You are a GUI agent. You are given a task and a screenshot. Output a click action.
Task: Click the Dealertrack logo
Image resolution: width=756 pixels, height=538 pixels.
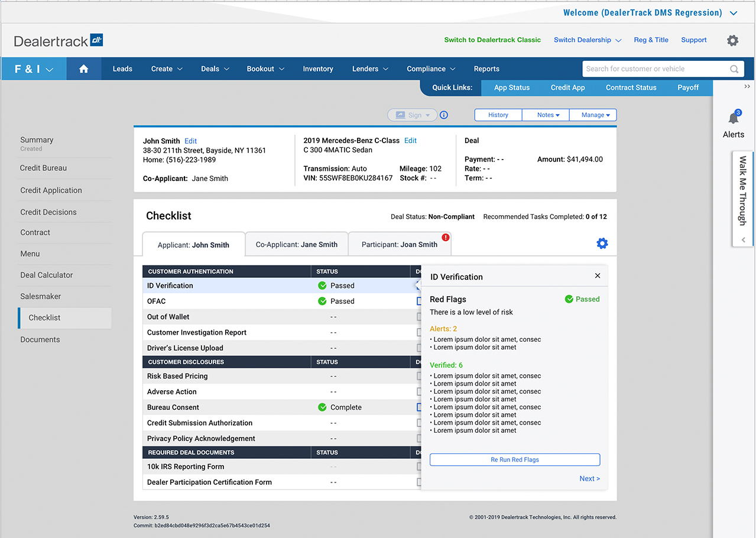pyautogui.click(x=59, y=41)
